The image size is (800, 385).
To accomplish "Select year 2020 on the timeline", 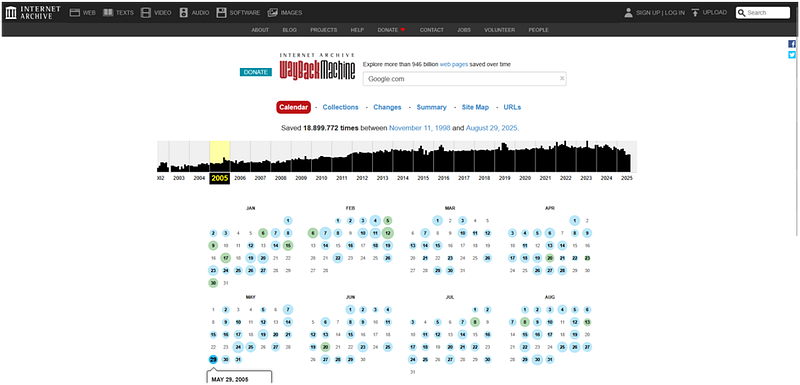I will click(x=524, y=178).
